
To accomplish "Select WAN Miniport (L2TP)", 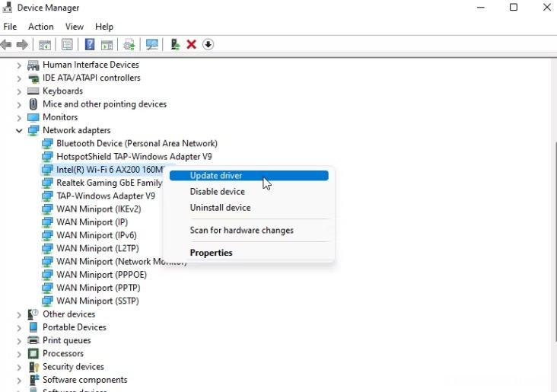I will click(x=97, y=248).
